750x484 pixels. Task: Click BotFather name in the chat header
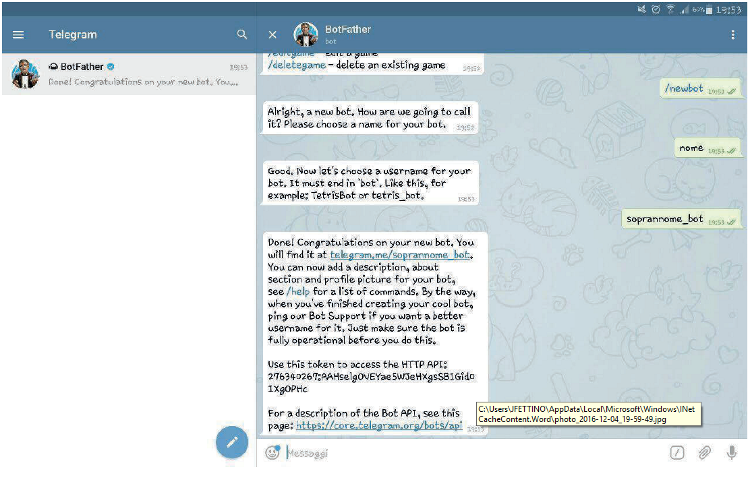(x=347, y=29)
